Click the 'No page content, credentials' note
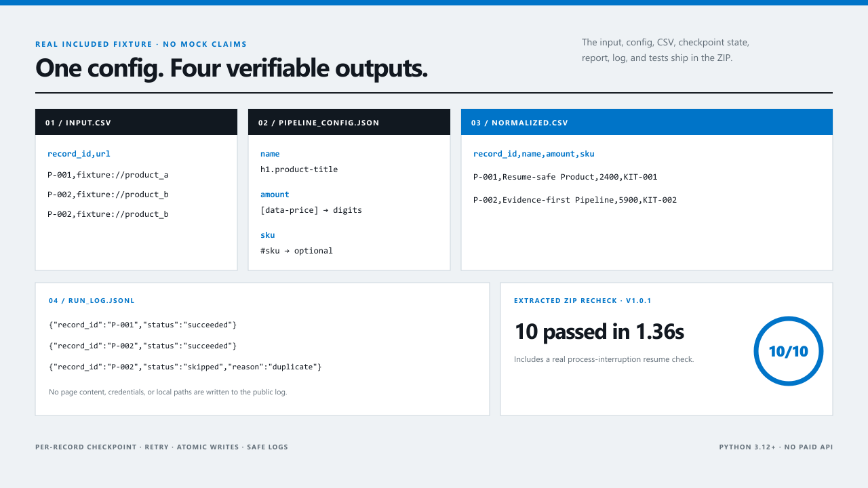Screen dimensions: 868x488 168,392
